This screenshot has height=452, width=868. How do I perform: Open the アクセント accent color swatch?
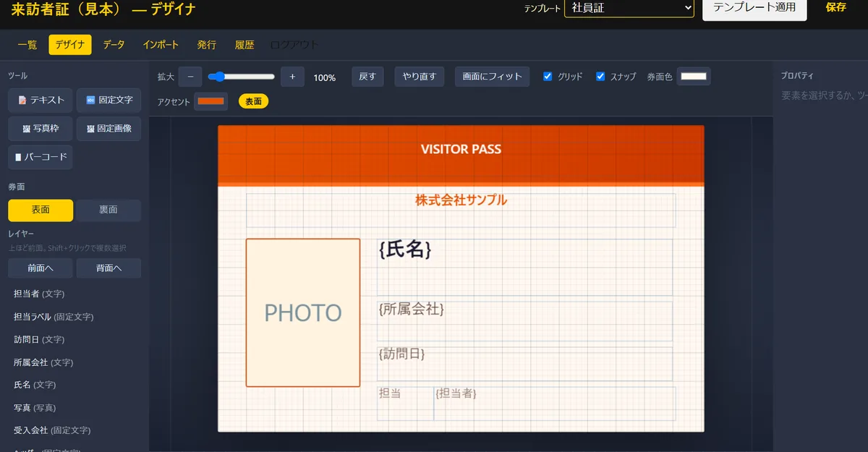(211, 101)
